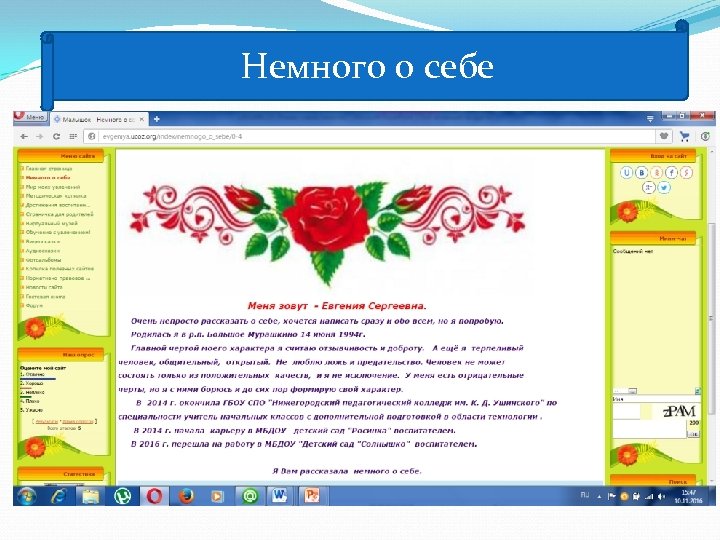Viewport: 720px width, 540px height.
Task: Open poll Результаты link
Action: (x=47, y=421)
